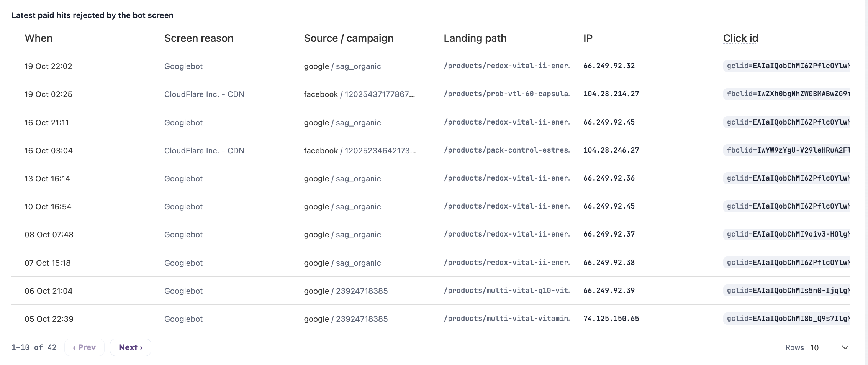Click the /products/prob-vtl-60-capsula landing path
This screenshot has height=365, width=868.
click(x=507, y=94)
